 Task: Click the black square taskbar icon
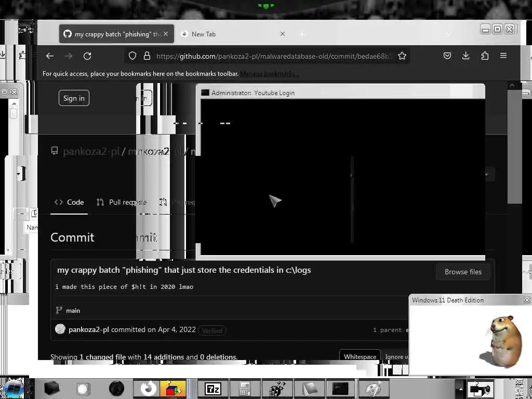51,389
